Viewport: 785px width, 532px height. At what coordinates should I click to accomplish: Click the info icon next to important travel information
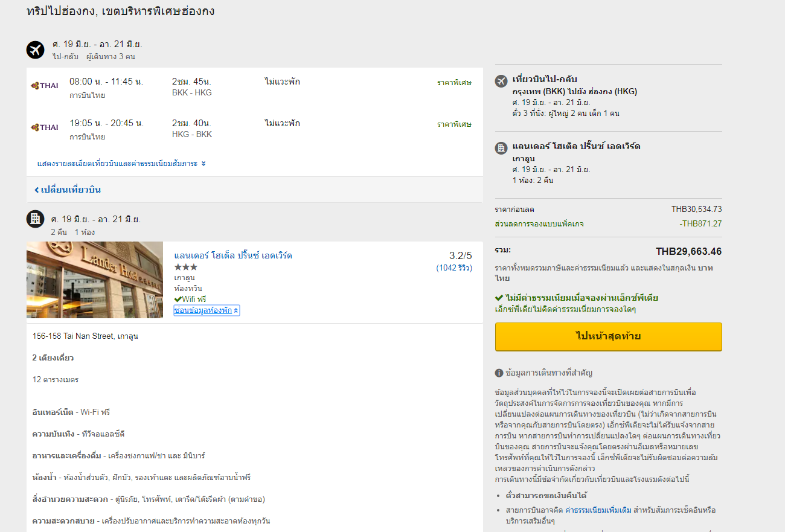(499, 373)
